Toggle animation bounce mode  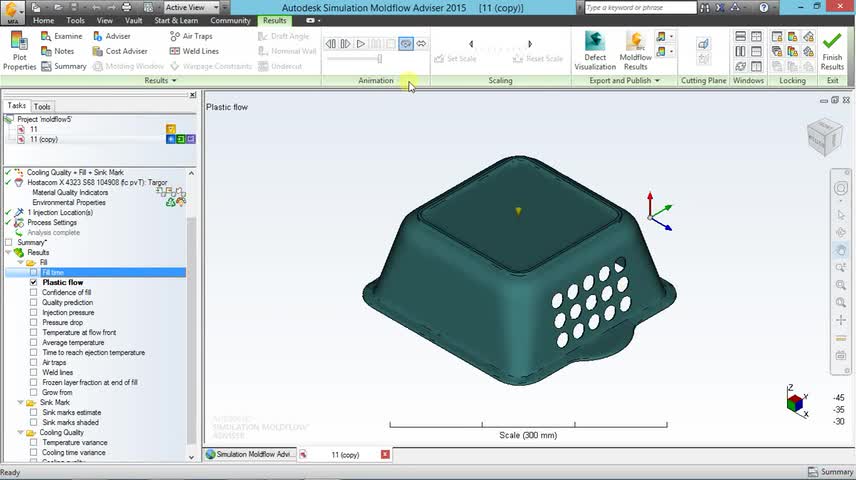coord(421,44)
